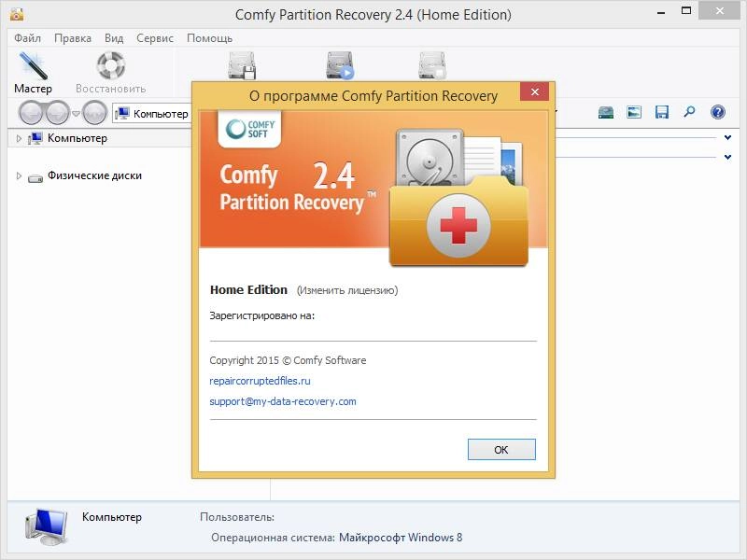Open help with the blue question icon
This screenshot has height=560, width=747.
tap(717, 112)
